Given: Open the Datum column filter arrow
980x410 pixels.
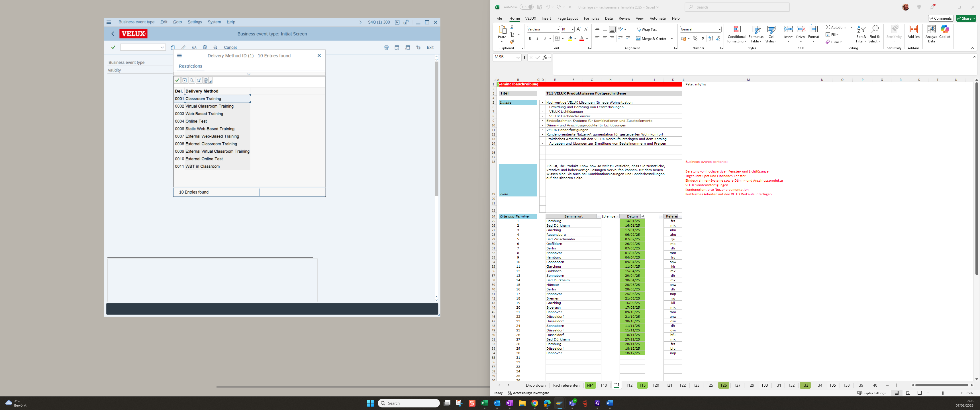Looking at the screenshot, I should click(x=642, y=216).
